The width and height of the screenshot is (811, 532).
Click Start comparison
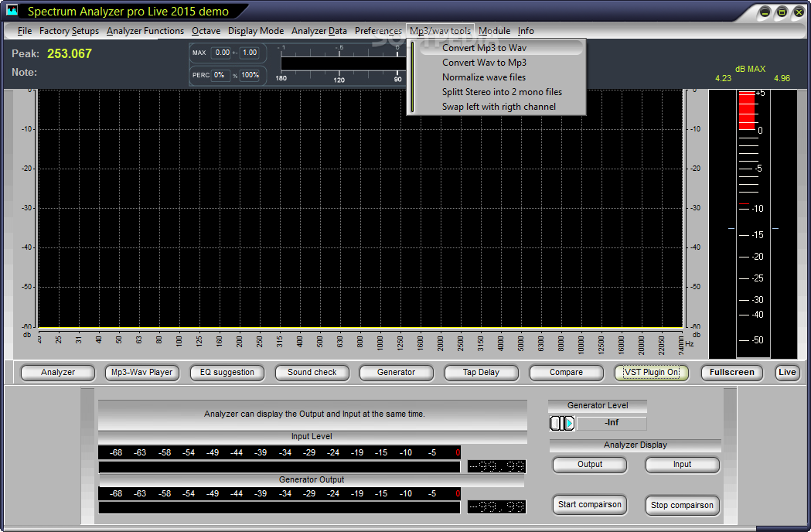590,505
